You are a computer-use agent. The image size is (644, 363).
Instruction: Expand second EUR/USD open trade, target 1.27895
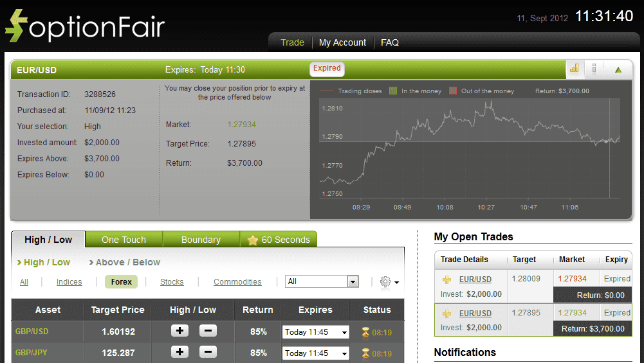(446, 314)
